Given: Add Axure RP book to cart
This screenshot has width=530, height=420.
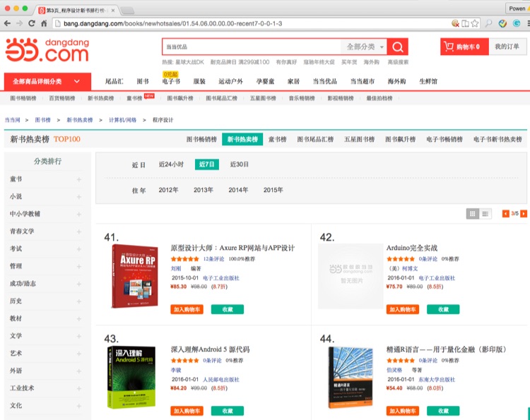Looking at the screenshot, I should tap(187, 309).
